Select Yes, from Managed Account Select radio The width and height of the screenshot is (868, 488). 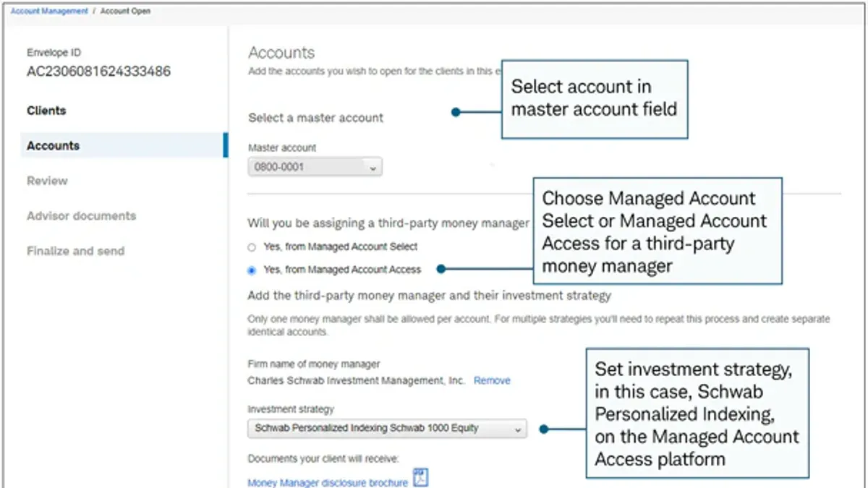click(252, 247)
